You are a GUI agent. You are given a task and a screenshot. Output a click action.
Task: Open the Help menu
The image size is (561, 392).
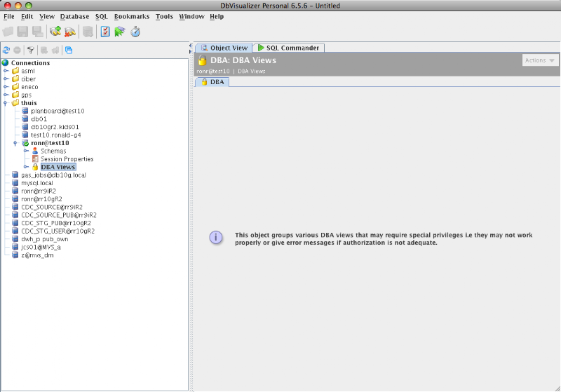(x=217, y=16)
